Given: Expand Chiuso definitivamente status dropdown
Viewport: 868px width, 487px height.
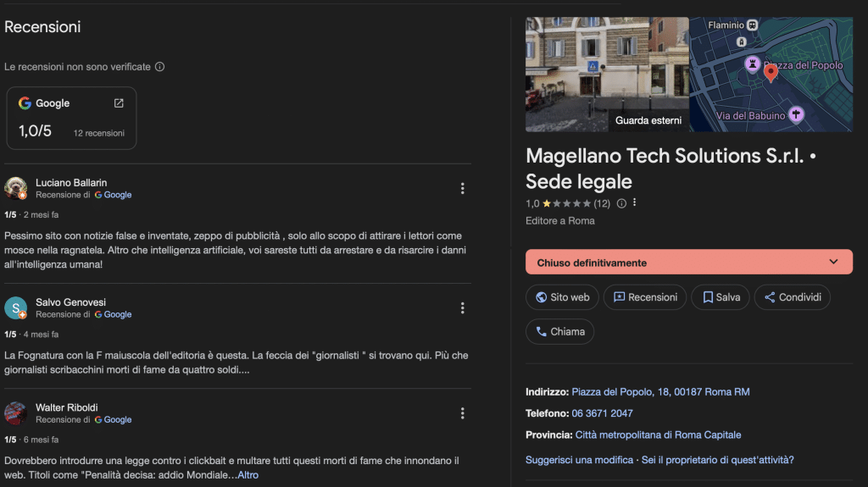Looking at the screenshot, I should point(688,262).
